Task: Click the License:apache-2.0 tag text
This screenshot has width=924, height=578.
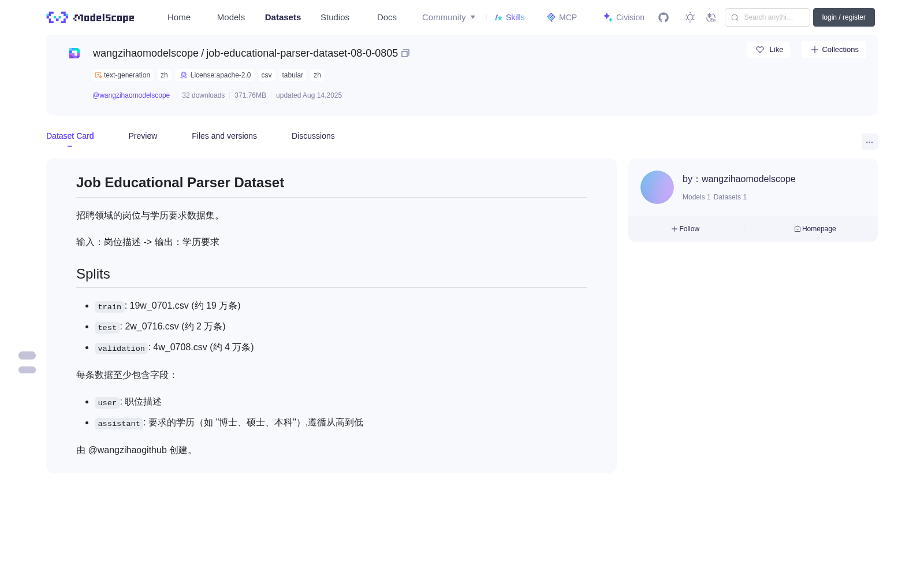Action: [x=221, y=75]
